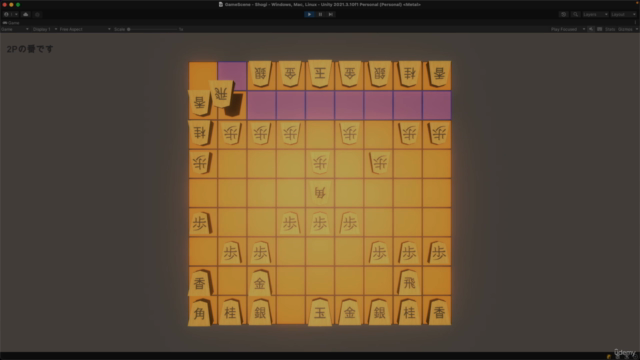Click the player's lance 香 beside the knight
This screenshot has width=640, height=360.
pos(439,312)
